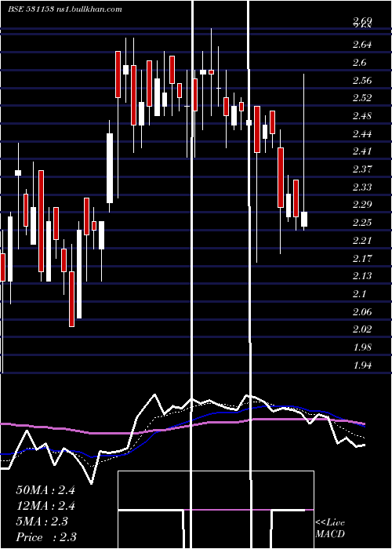Click the 2.52 price axis label

tap(361, 98)
